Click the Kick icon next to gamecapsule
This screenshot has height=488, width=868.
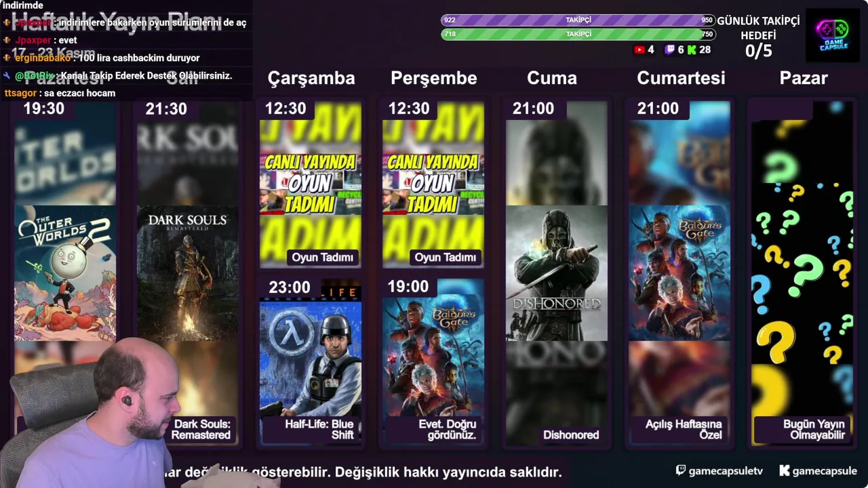coord(784,470)
